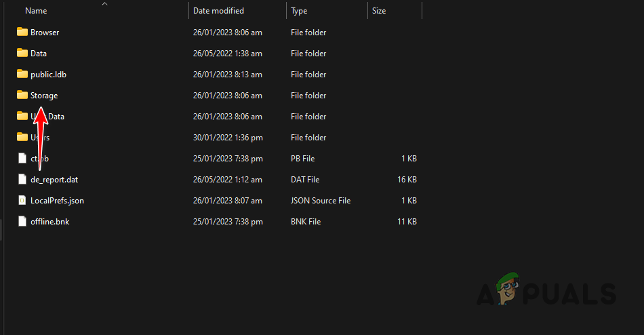Click the LocalPrefs.json file icon
Viewport: 644px width, 335px height.
click(x=22, y=200)
